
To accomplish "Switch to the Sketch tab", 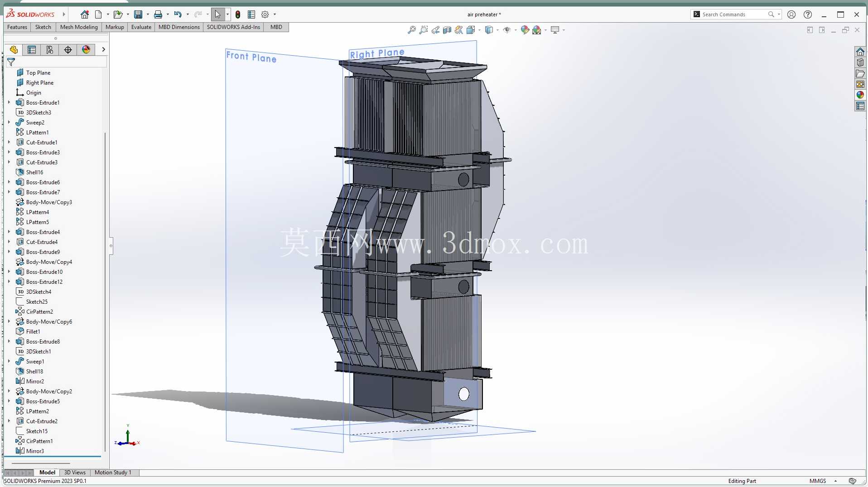I will click(x=43, y=27).
